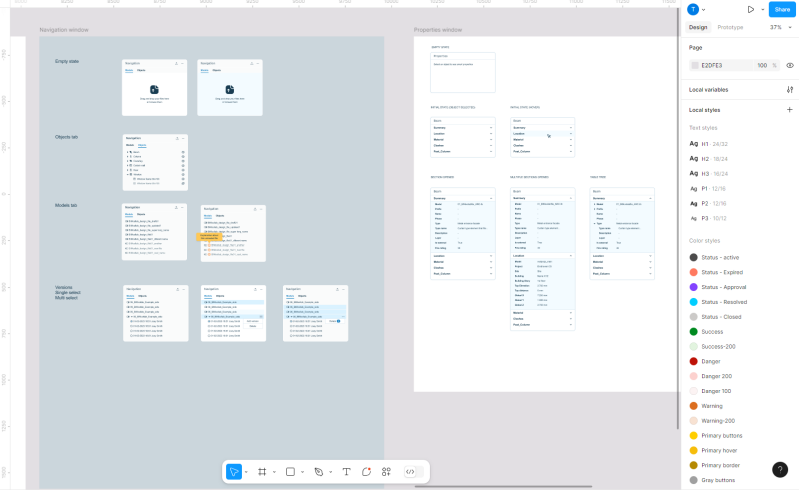
Task: Click the page opacity 100 field
Action: pyautogui.click(x=762, y=65)
